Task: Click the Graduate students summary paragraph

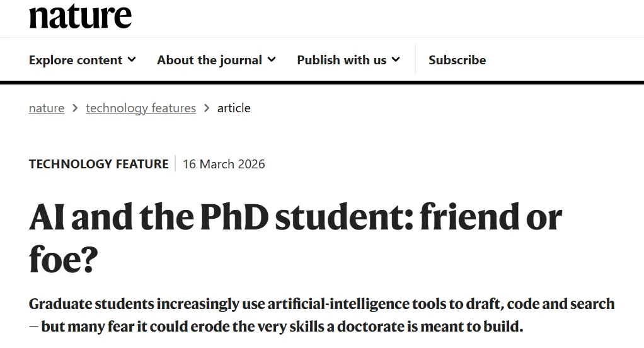Action: (321, 315)
